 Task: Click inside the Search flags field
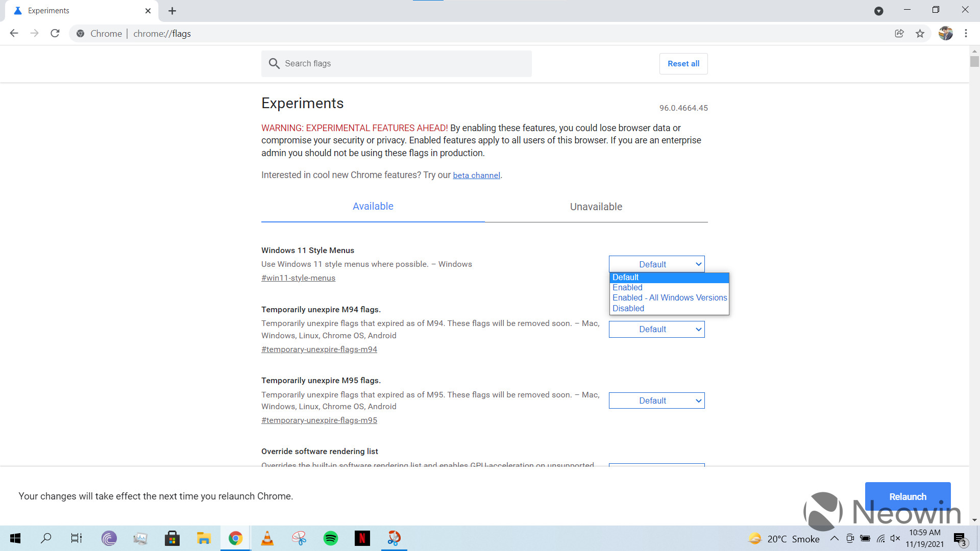(x=397, y=63)
